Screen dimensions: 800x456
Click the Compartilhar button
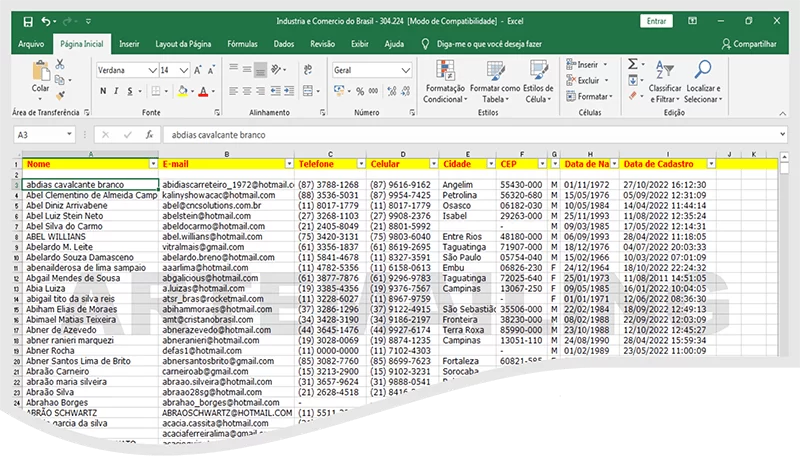tap(749, 44)
